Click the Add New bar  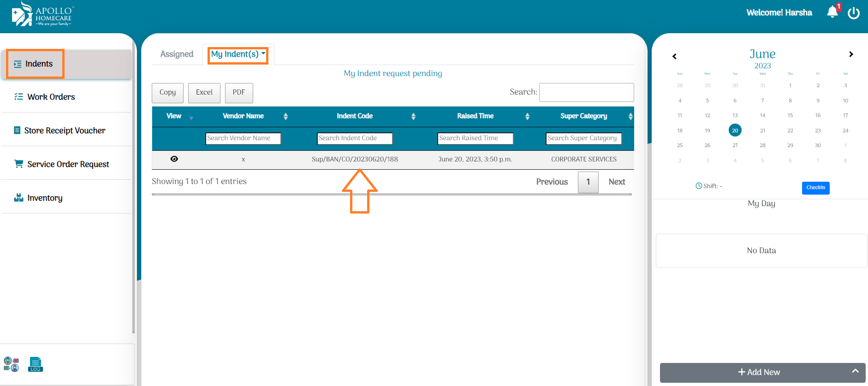[762, 372]
